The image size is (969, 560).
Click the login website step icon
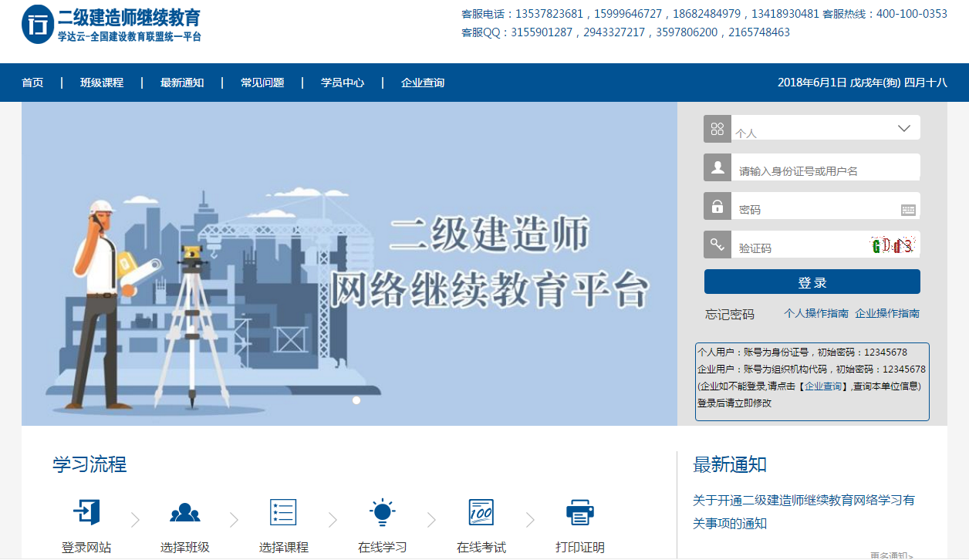[86, 511]
